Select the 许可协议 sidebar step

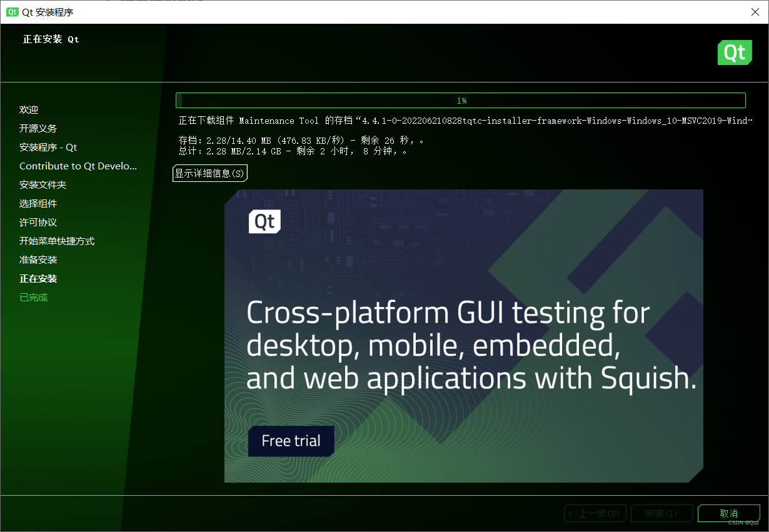pos(38,223)
